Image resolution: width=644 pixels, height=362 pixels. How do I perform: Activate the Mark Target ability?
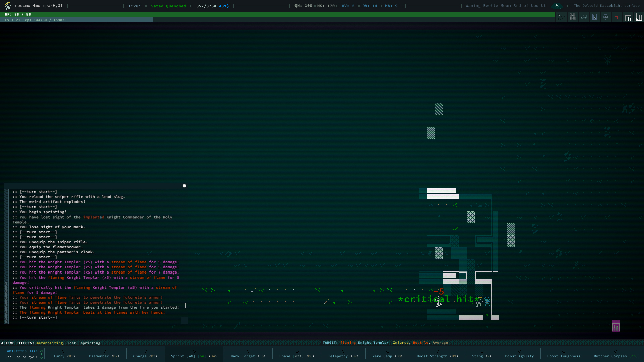248,356
